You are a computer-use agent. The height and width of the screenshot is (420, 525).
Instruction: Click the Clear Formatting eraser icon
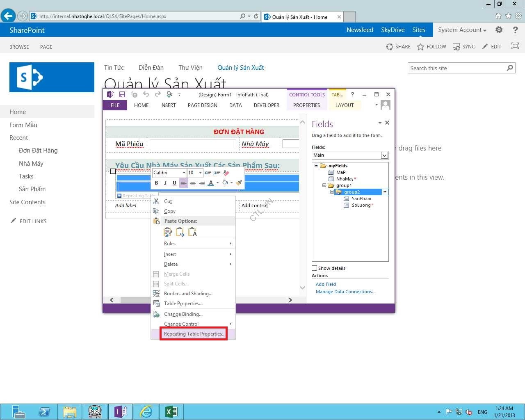point(226,173)
